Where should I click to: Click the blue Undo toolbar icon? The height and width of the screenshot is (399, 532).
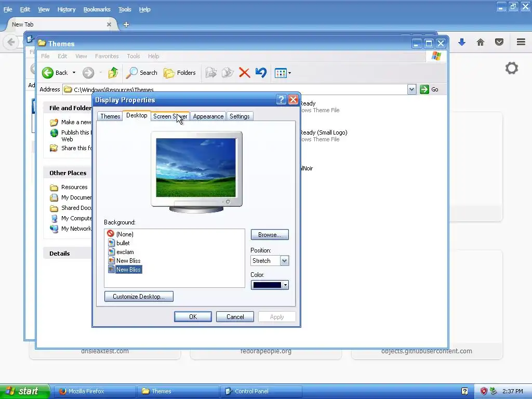261,73
